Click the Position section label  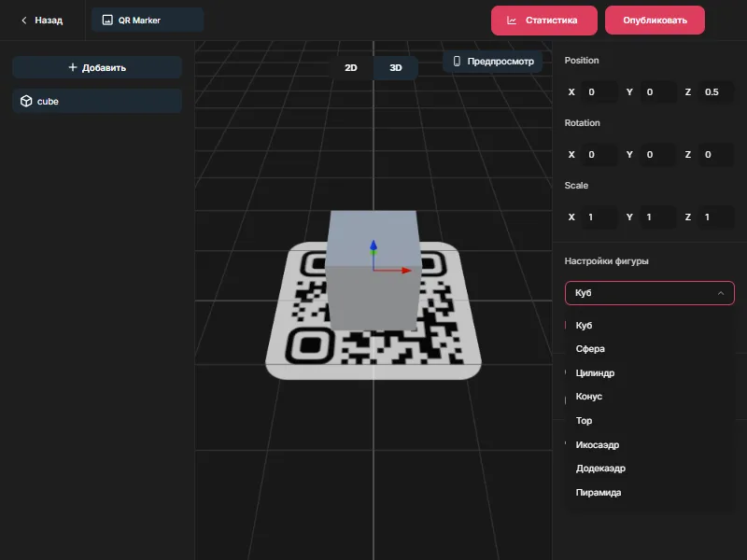[582, 61]
